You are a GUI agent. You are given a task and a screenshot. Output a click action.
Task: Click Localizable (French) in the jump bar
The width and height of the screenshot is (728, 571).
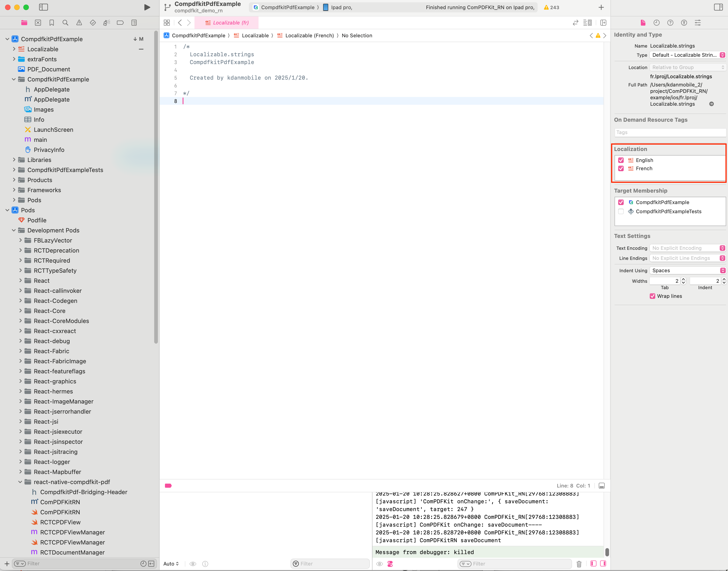click(x=309, y=35)
